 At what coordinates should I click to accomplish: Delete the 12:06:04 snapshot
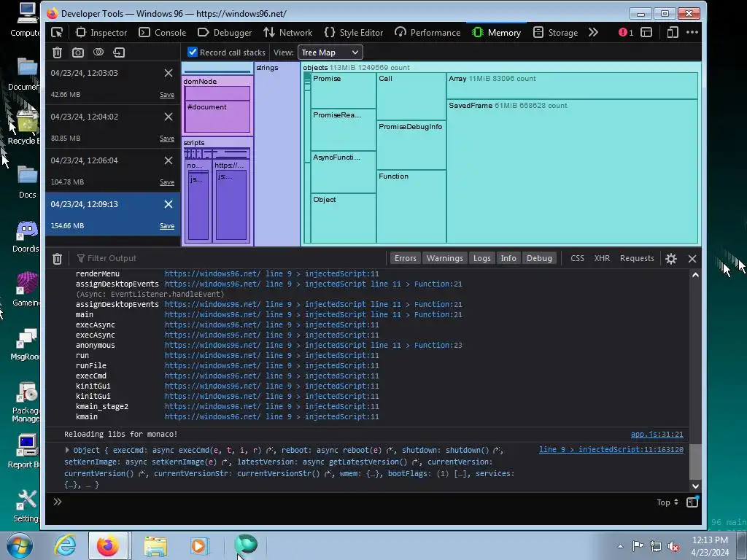[x=169, y=160]
